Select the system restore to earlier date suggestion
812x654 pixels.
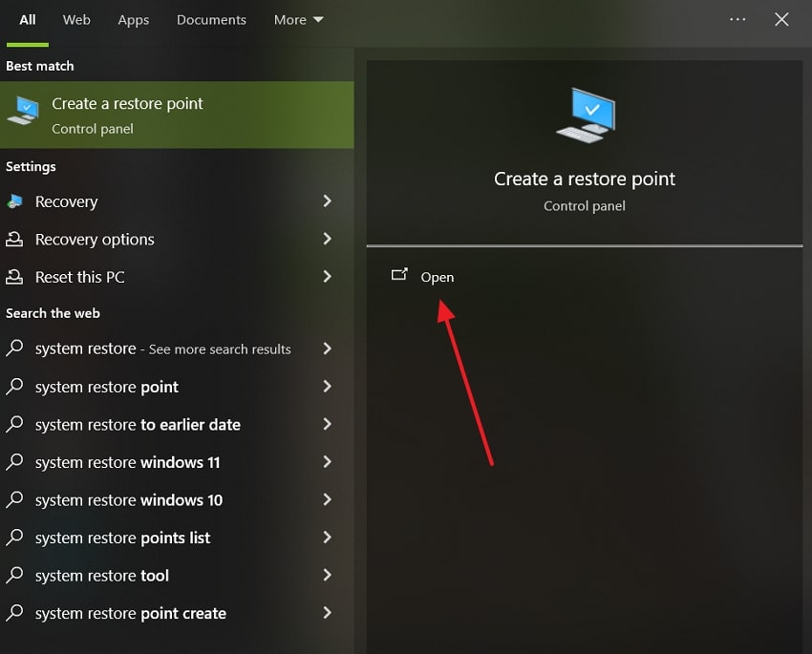pyautogui.click(x=136, y=424)
